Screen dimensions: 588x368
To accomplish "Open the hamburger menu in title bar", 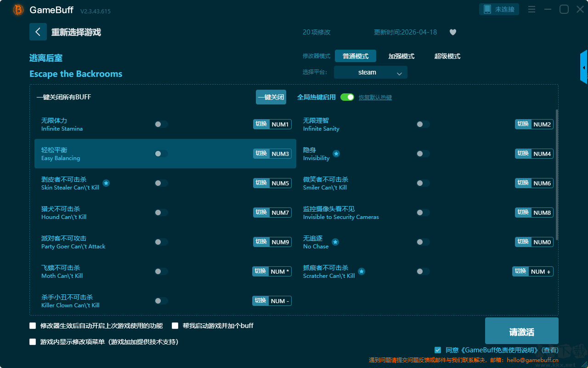I will pos(531,9).
